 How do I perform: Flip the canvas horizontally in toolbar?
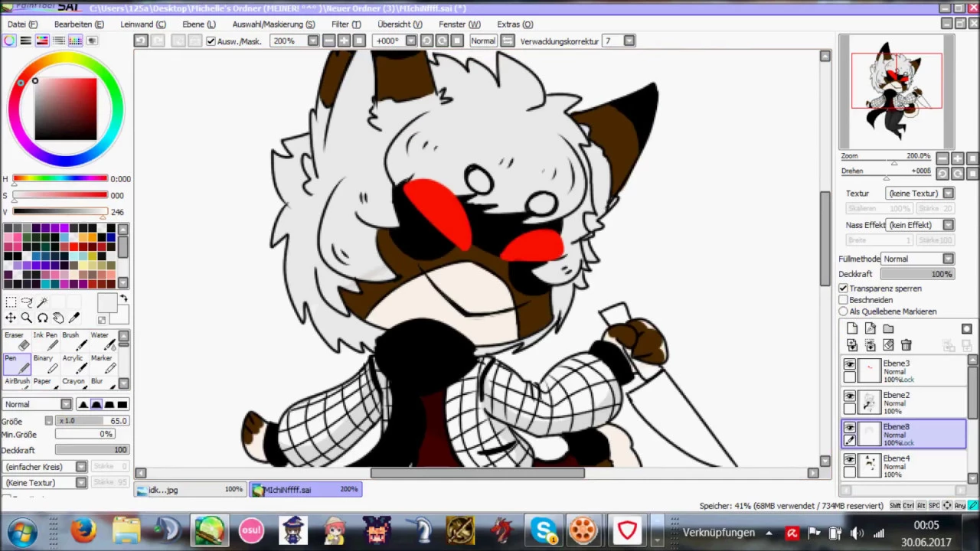click(507, 41)
